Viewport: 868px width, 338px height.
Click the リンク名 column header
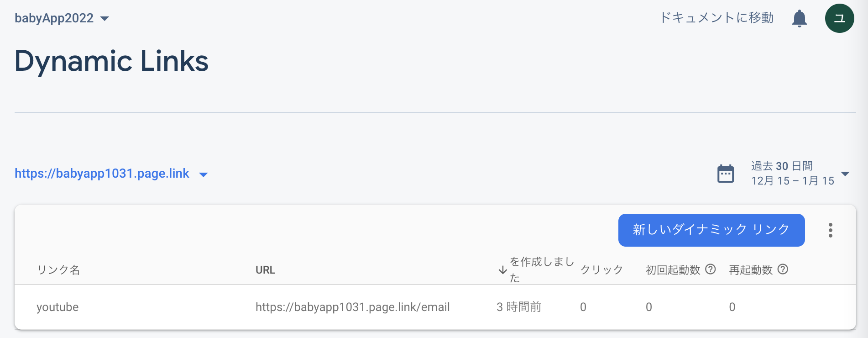(58, 270)
